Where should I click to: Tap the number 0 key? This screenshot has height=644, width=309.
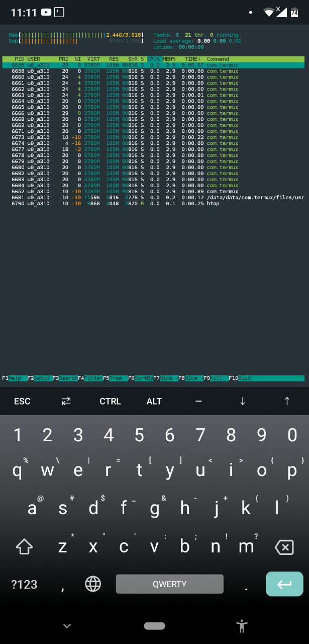pyautogui.click(x=292, y=435)
